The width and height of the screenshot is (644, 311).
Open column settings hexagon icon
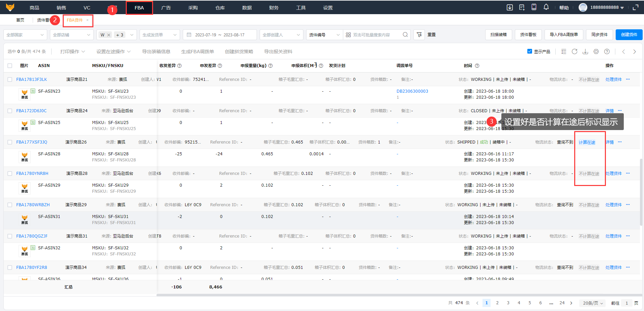(x=596, y=52)
